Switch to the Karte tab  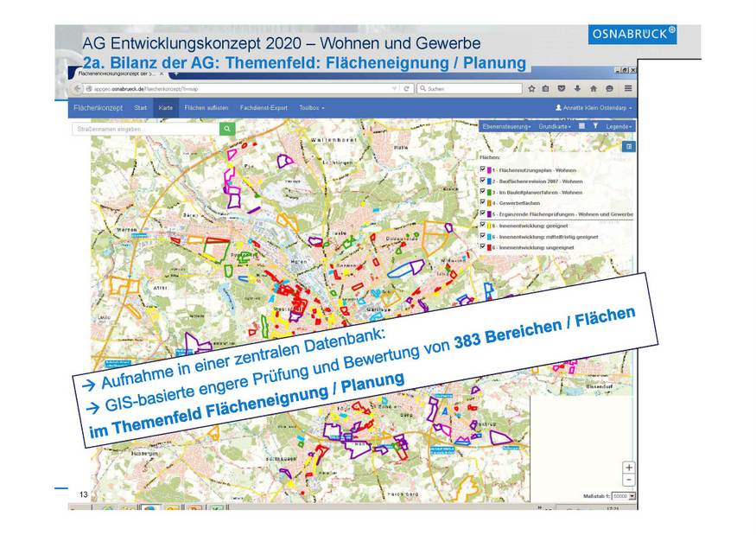point(166,108)
